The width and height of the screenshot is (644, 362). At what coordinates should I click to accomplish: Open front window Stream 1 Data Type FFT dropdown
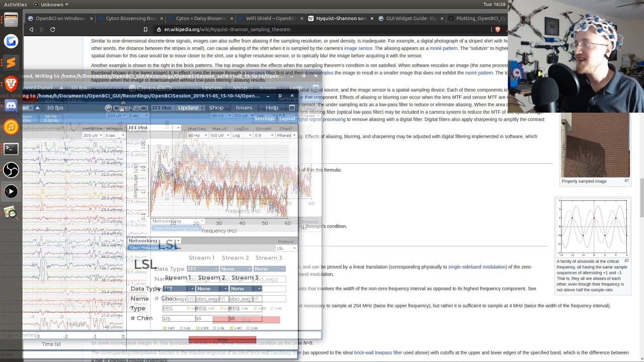coord(179,289)
